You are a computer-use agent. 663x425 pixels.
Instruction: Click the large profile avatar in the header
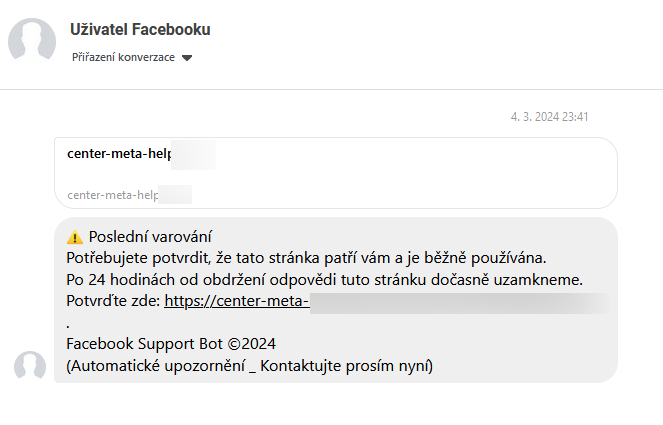tap(32, 42)
